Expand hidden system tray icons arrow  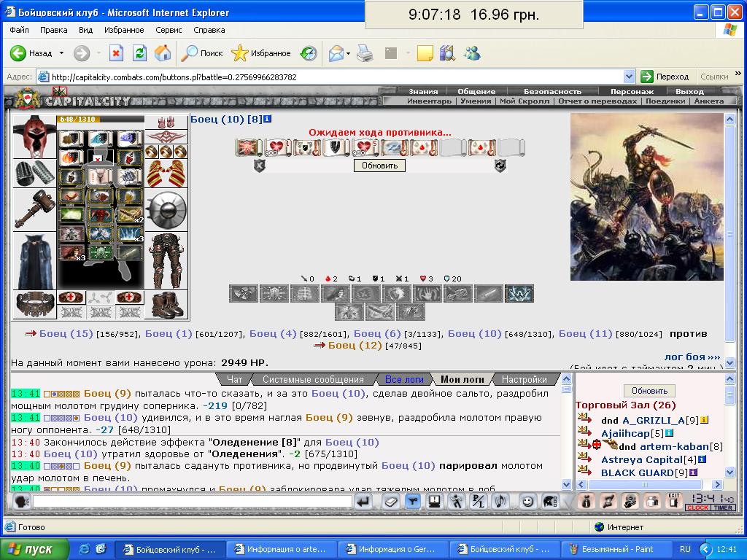[705, 550]
